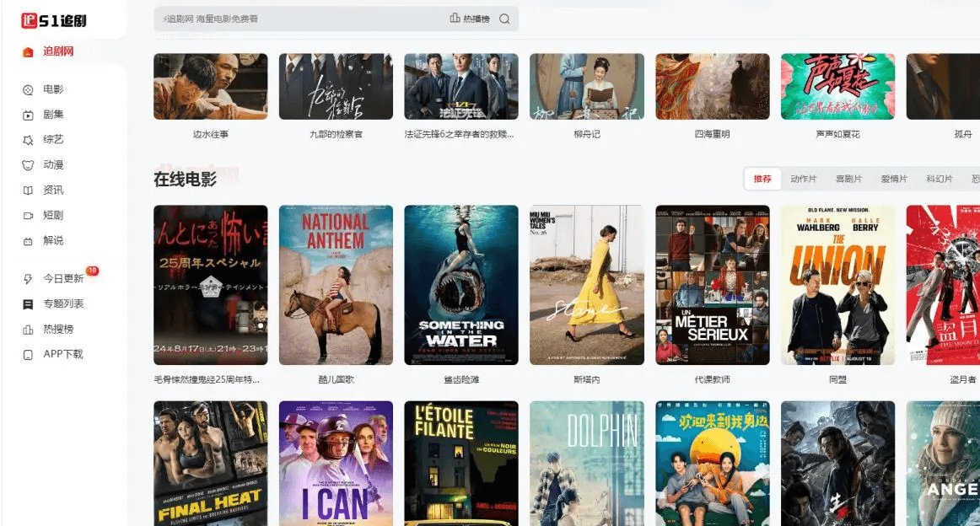The width and height of the screenshot is (980, 526).
Task: Open the 声声如夏花 thumbnail
Action: click(x=838, y=86)
